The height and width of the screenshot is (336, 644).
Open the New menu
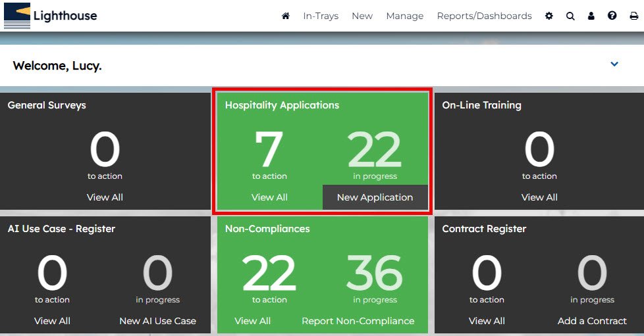coord(362,16)
